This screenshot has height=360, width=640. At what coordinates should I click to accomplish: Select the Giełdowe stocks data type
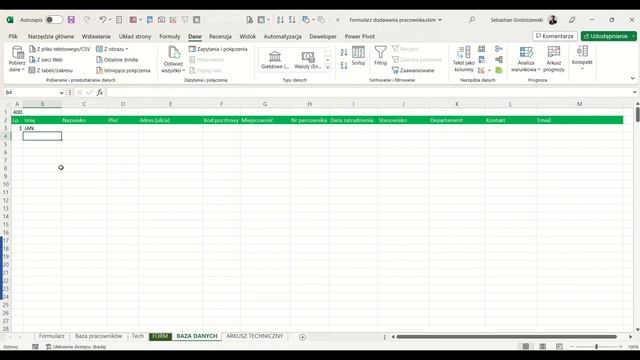pos(275,60)
